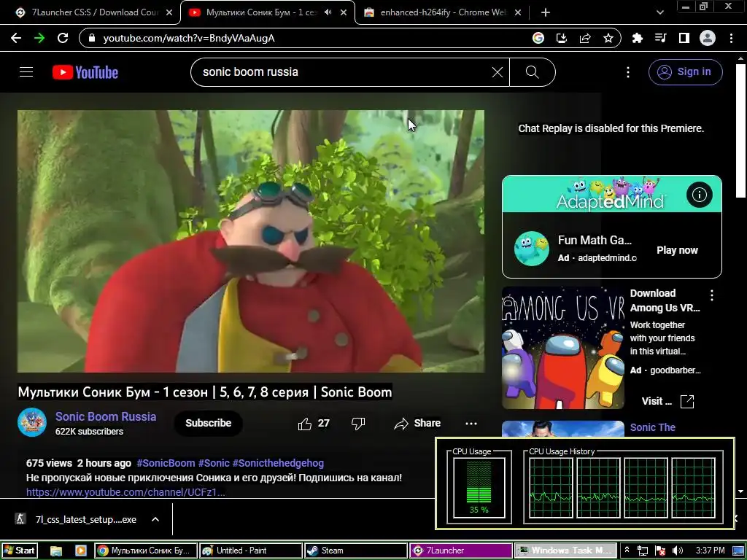747x560 pixels.
Task: Open the Action Center flag tray icon
Action: 660,551
